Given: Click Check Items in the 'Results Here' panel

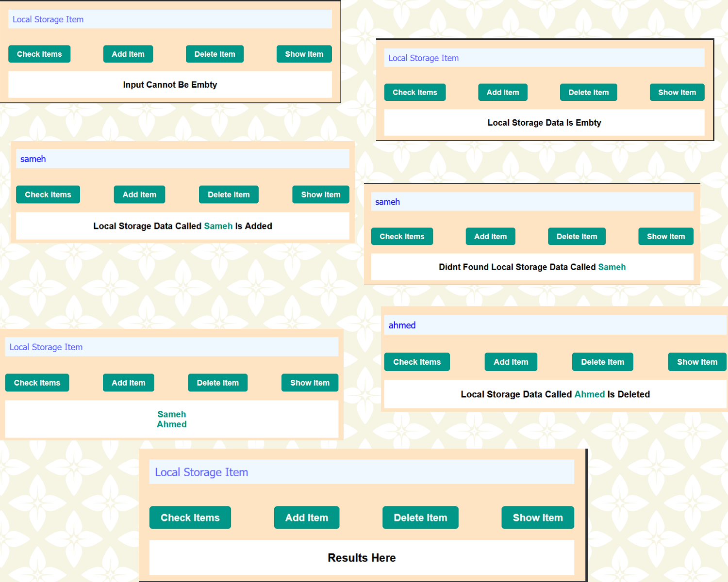Looking at the screenshot, I should [x=190, y=517].
